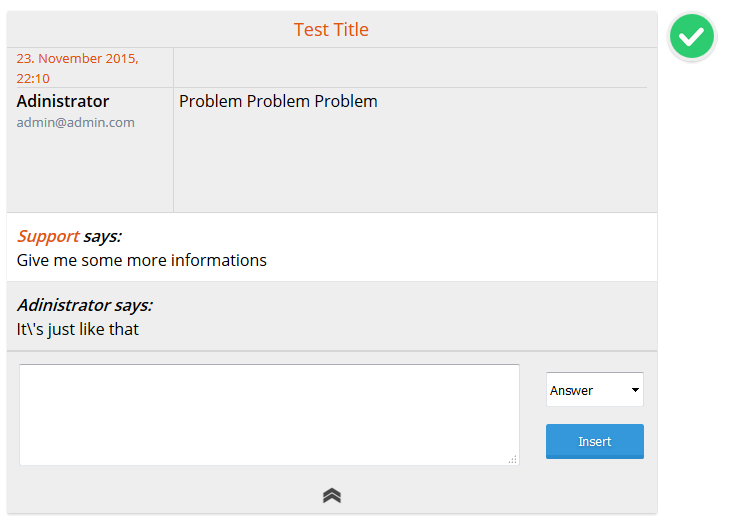Click the dropdown arrow beside Answer
The image size is (731, 528).
click(635, 390)
